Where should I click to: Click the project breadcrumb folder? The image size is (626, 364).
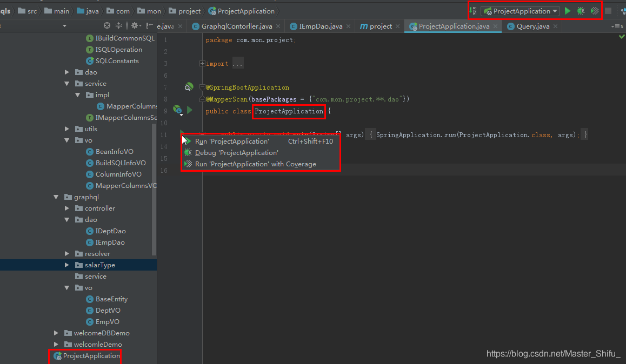185,11
